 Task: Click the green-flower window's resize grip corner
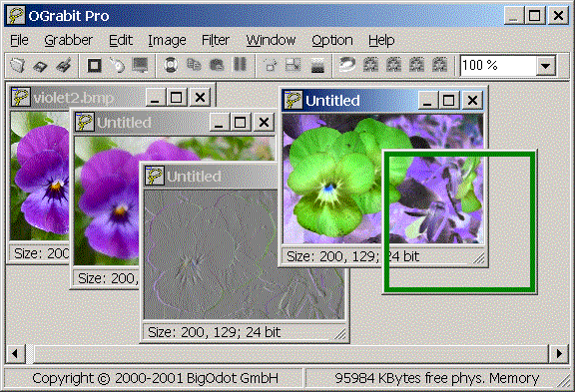(479, 258)
